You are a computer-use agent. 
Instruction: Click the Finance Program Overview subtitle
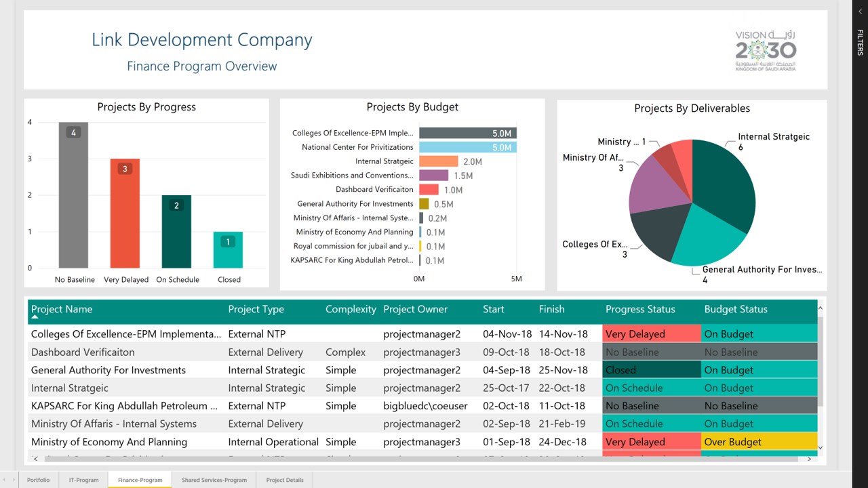202,66
